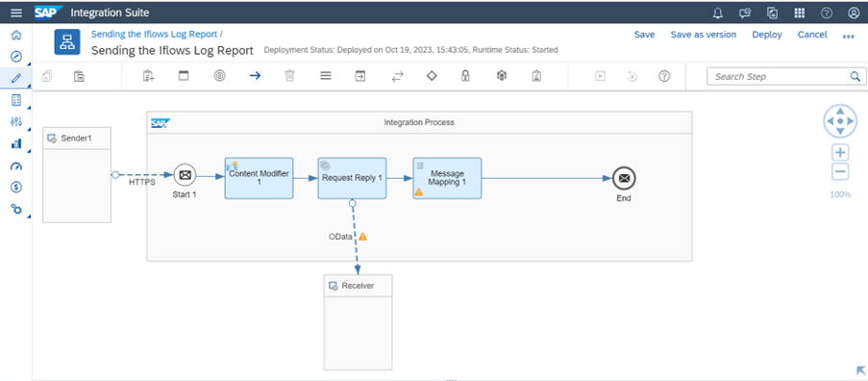The image size is (868, 381).
Task: Open the hamburger navigation menu
Action: click(x=16, y=13)
